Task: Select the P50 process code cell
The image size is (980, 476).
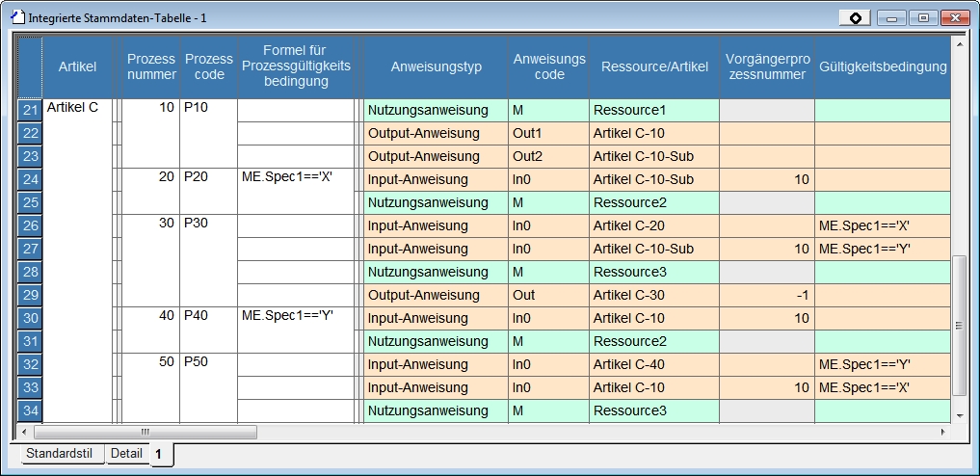Action: [x=209, y=388]
